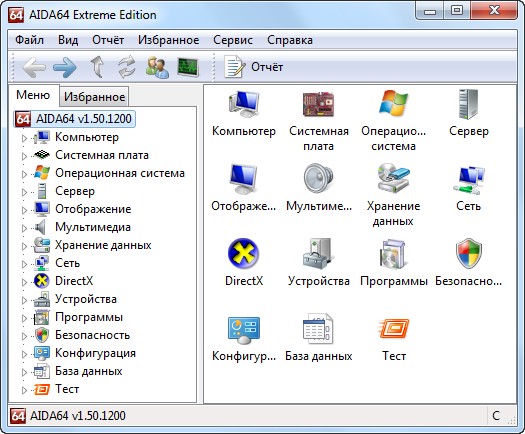Select Программы in the tree list
The image size is (525, 434).
click(89, 317)
